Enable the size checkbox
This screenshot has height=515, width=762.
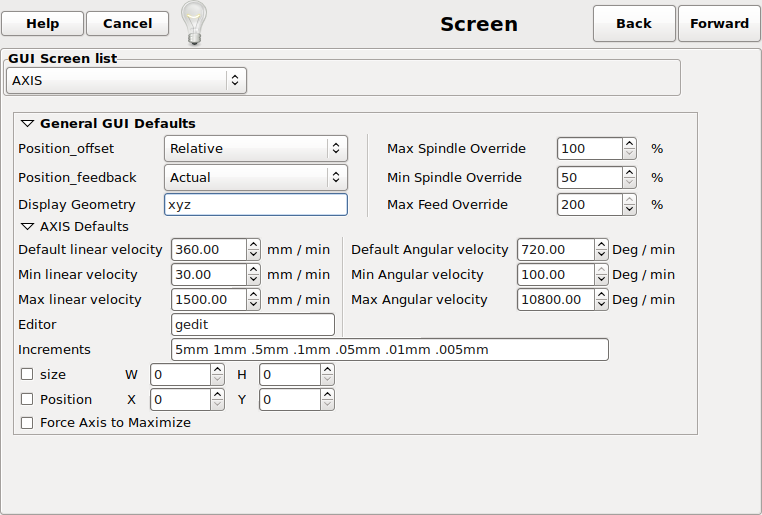pyautogui.click(x=27, y=375)
